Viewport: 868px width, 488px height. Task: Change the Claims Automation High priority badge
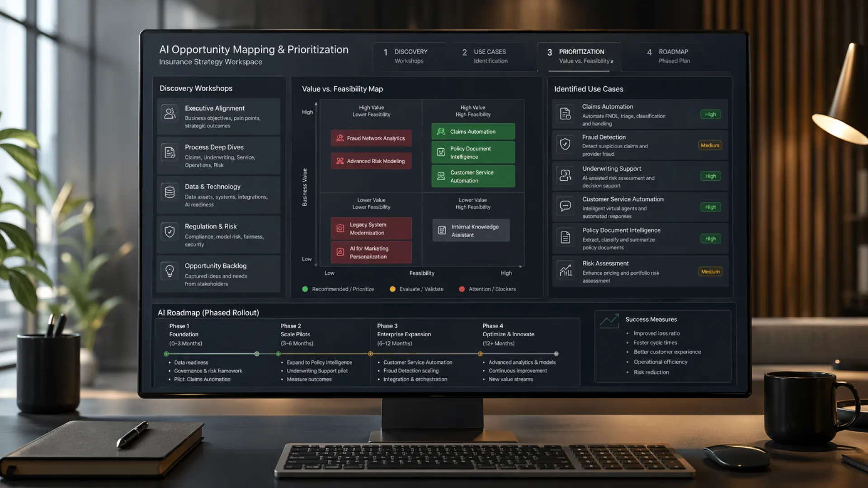click(710, 114)
